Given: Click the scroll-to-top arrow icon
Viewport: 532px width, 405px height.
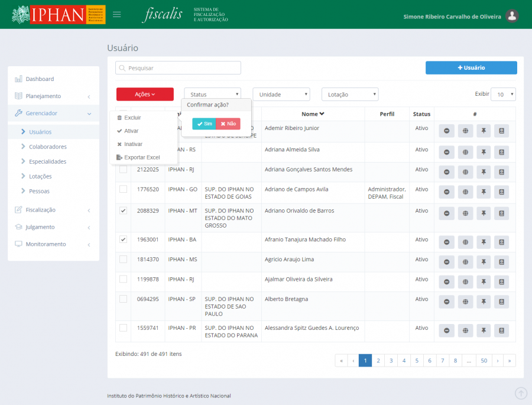Looking at the screenshot, I should tap(521, 393).
